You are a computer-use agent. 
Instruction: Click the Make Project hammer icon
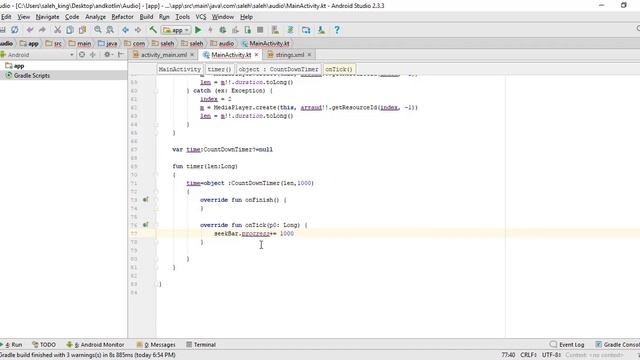pyautogui.click(x=153, y=30)
